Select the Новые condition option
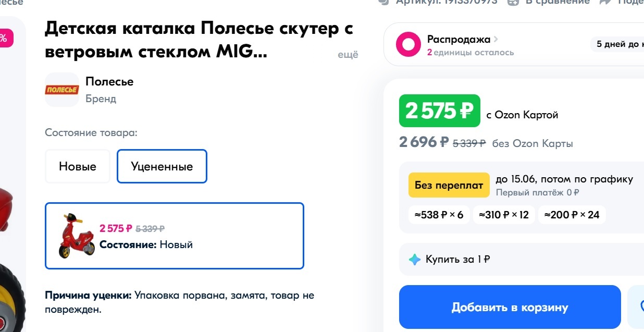 pos(78,166)
